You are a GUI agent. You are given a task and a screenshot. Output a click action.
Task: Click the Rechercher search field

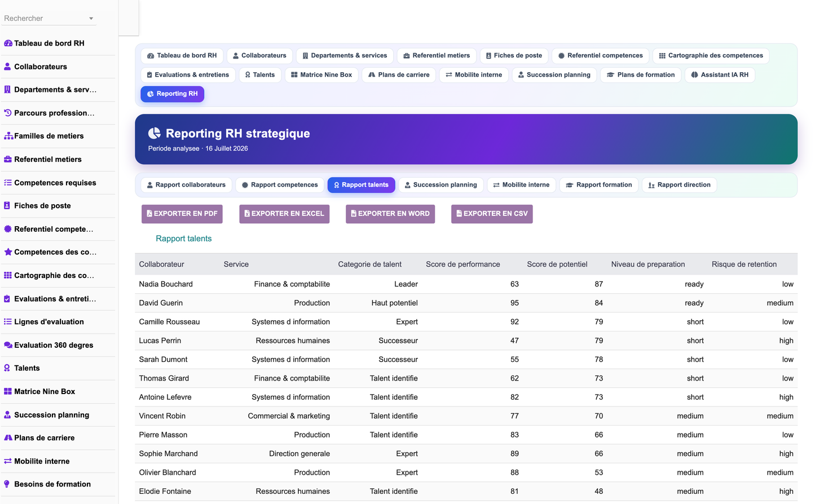coord(50,19)
